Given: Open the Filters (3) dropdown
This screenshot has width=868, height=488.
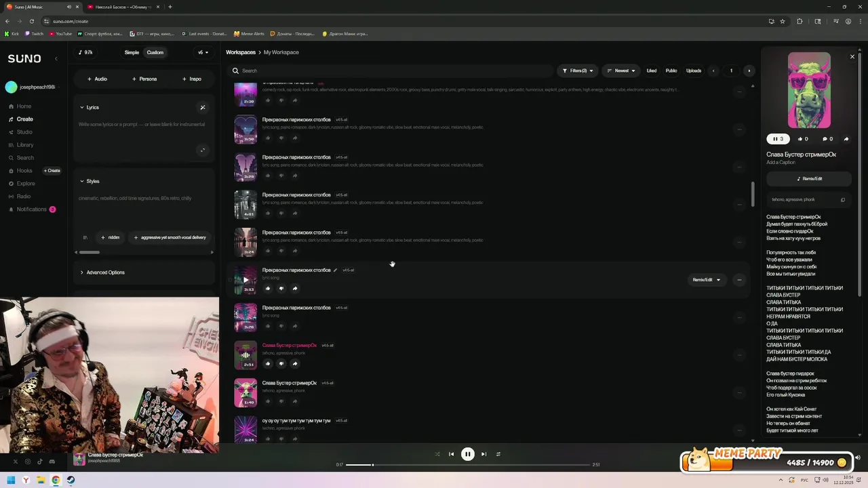Looking at the screenshot, I should 578,70.
